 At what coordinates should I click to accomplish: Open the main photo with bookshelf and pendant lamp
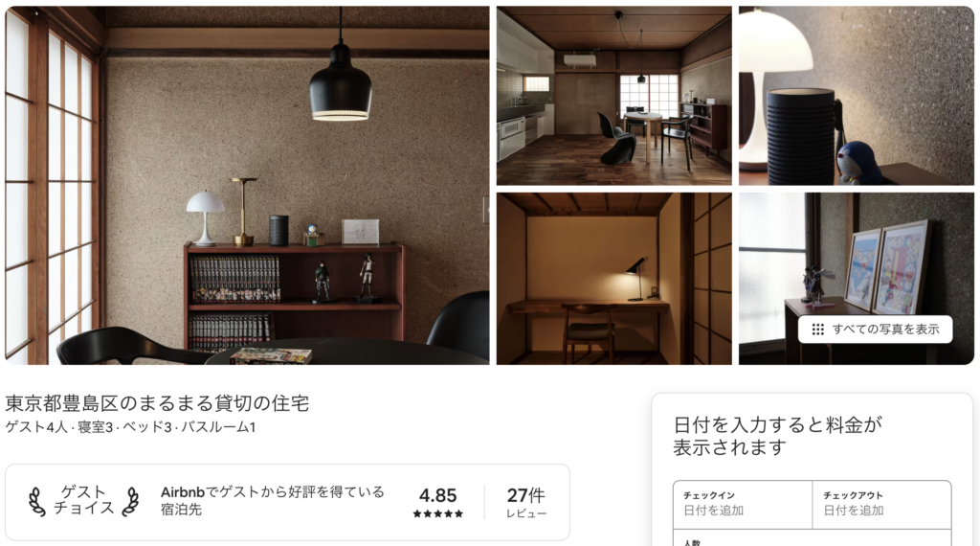[247, 186]
